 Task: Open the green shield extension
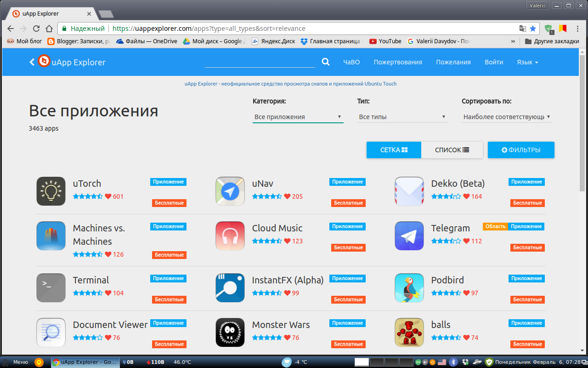548,29
